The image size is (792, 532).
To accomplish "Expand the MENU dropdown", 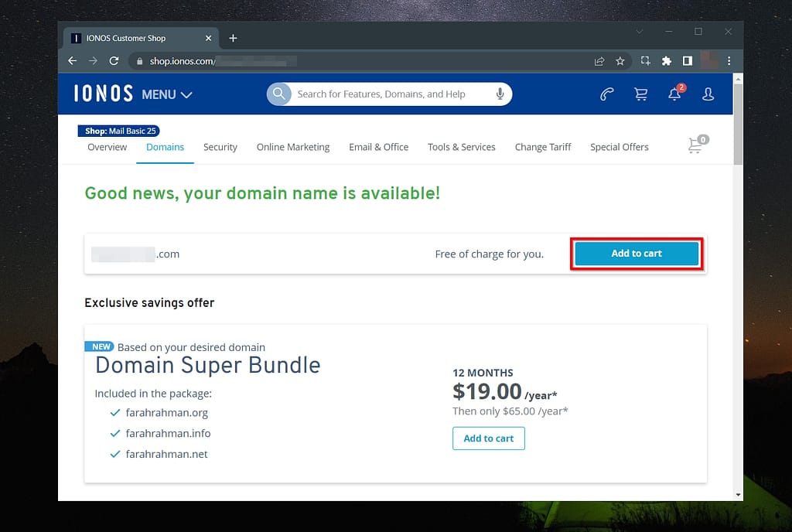I will (167, 95).
